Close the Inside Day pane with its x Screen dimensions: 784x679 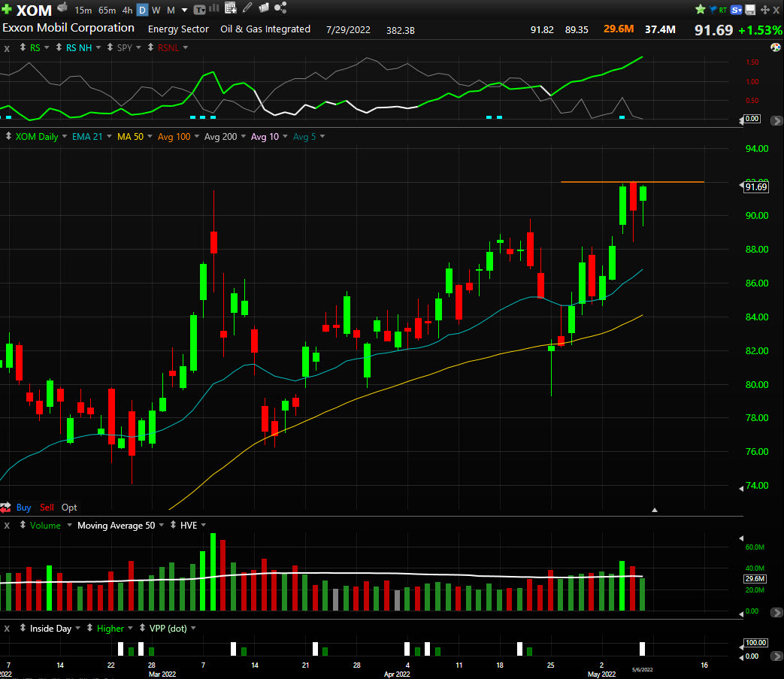pyautogui.click(x=7, y=629)
